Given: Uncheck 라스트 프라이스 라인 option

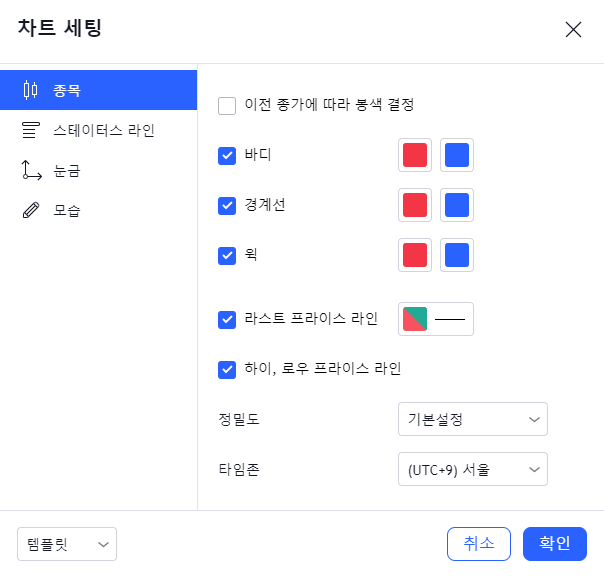Looking at the screenshot, I should tap(227, 320).
